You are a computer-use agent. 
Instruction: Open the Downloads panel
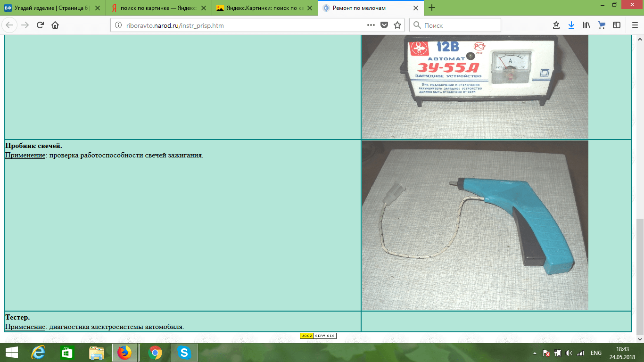pyautogui.click(x=571, y=25)
